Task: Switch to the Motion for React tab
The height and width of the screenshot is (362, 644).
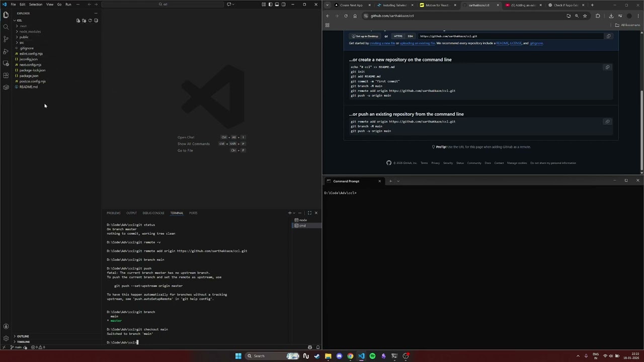Action: pyautogui.click(x=437, y=5)
